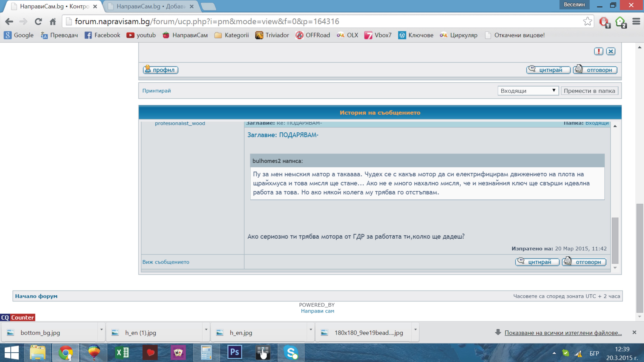Open the OFFRoad bookmark

(x=313, y=35)
